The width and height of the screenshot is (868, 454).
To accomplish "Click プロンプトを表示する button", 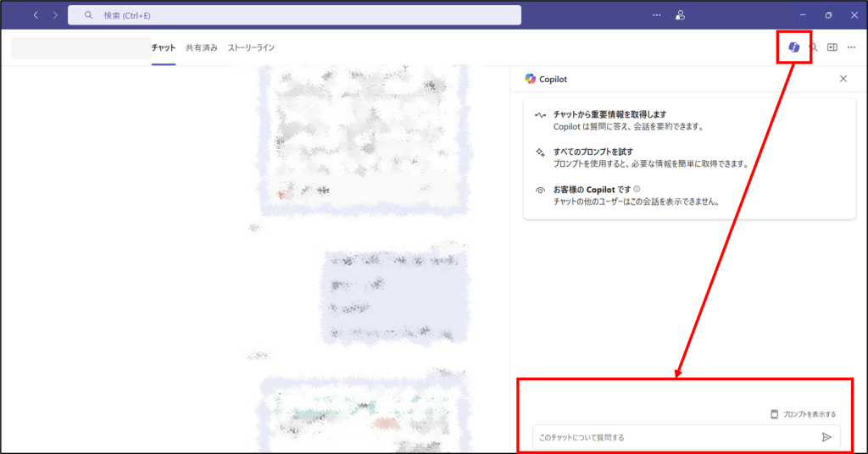I will pyautogui.click(x=803, y=414).
